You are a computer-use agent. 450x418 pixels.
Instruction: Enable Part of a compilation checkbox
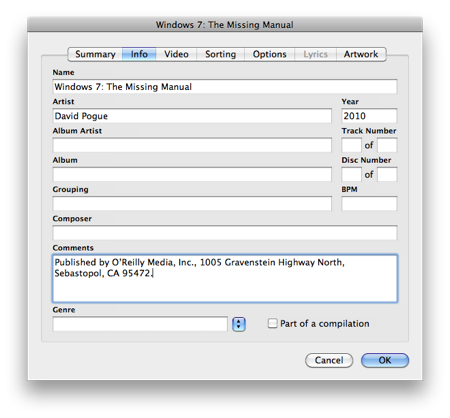pyautogui.click(x=272, y=323)
